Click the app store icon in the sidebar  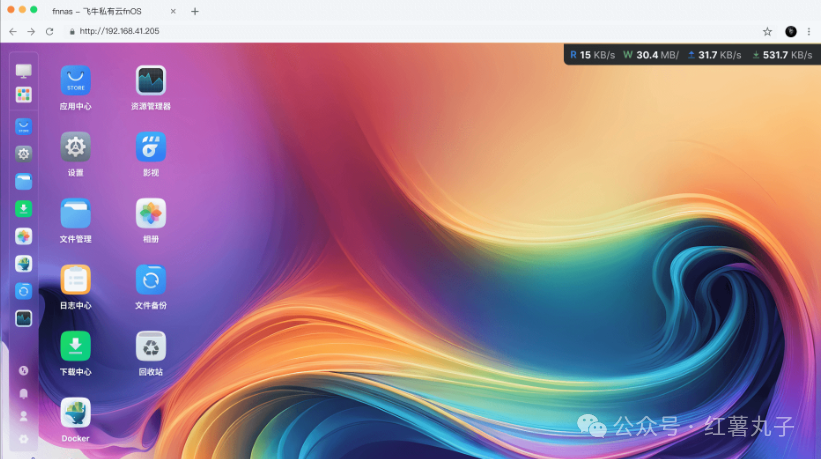[24, 127]
